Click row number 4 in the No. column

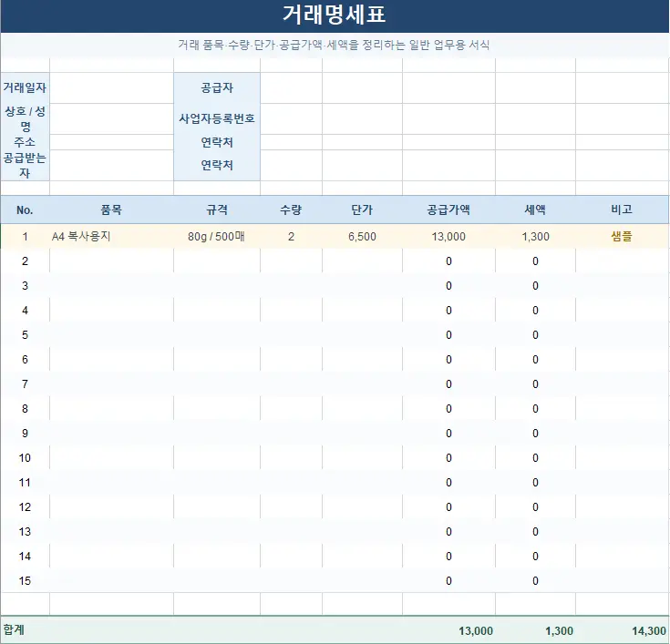click(x=25, y=310)
